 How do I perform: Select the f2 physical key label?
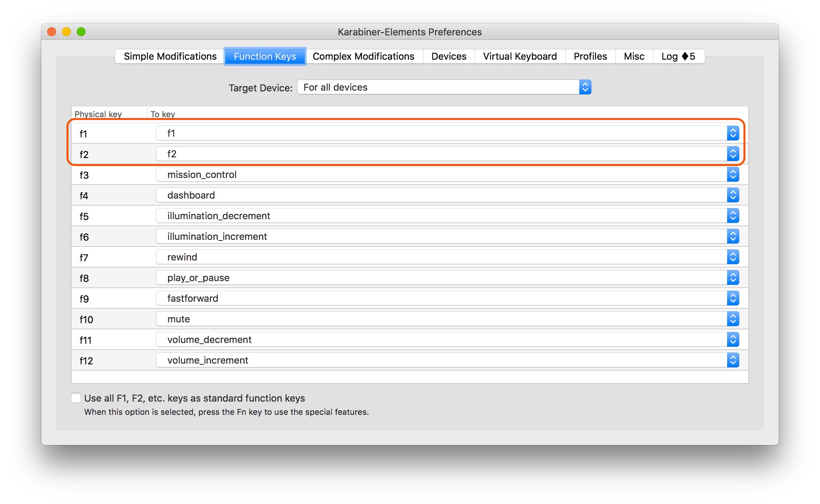[84, 154]
